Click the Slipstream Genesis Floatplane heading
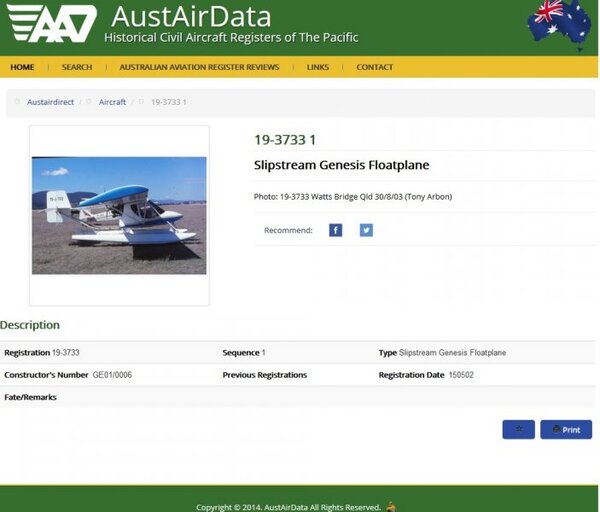600x512 pixels. click(x=341, y=165)
